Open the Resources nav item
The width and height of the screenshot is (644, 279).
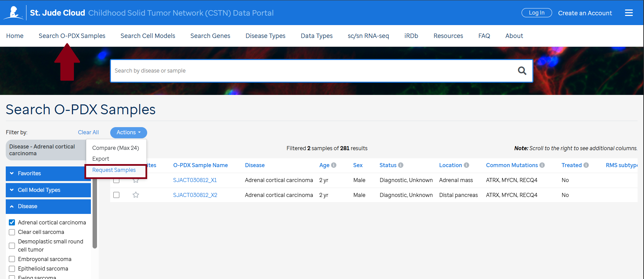point(448,36)
